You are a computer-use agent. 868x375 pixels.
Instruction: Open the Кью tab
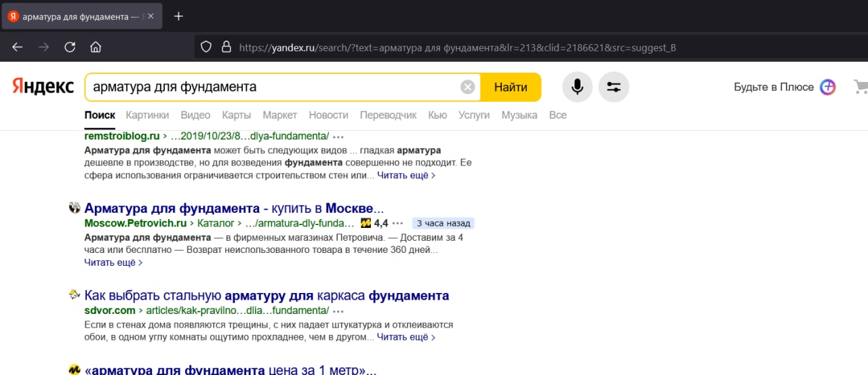[437, 115]
